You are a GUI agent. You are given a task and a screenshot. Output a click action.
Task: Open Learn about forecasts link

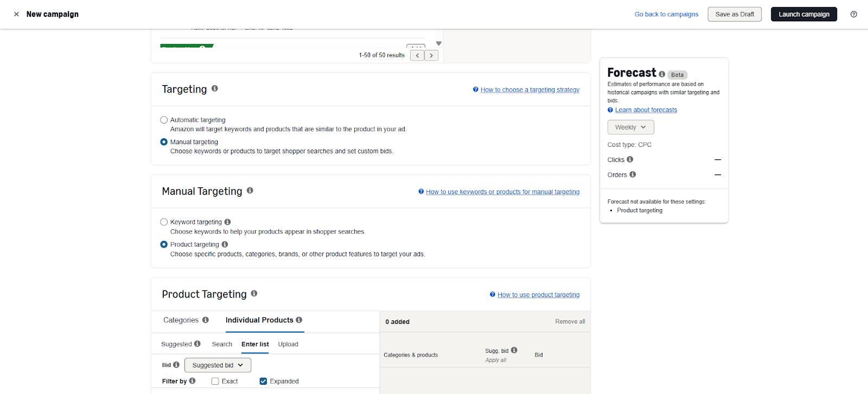click(646, 110)
